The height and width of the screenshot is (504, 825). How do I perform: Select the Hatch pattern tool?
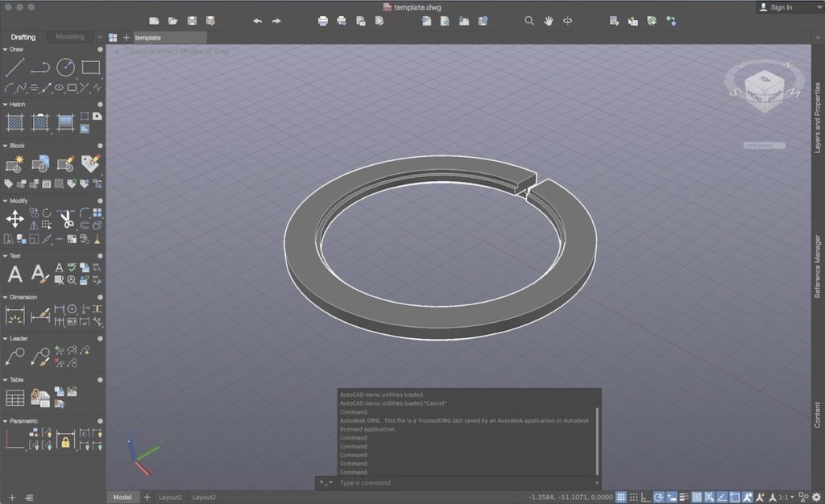[15, 122]
